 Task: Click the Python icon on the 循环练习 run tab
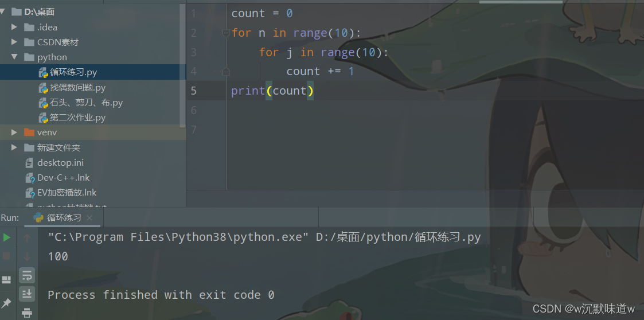pyautogui.click(x=38, y=218)
